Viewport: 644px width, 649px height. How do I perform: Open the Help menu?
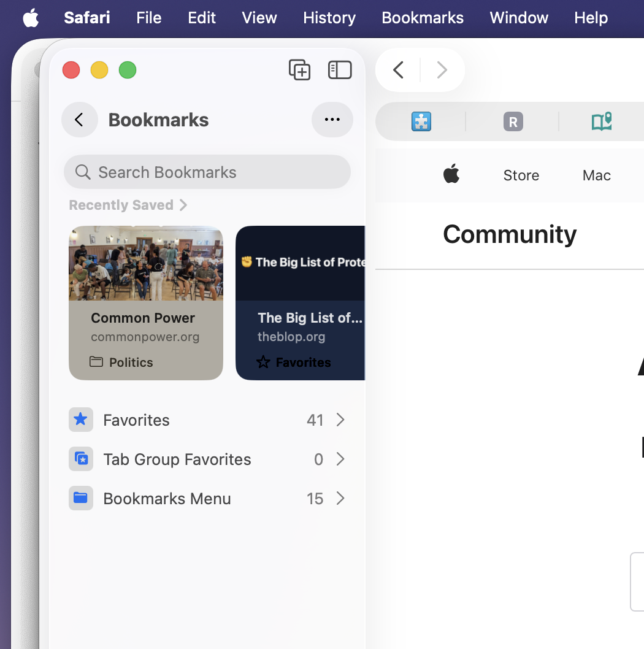pyautogui.click(x=591, y=18)
